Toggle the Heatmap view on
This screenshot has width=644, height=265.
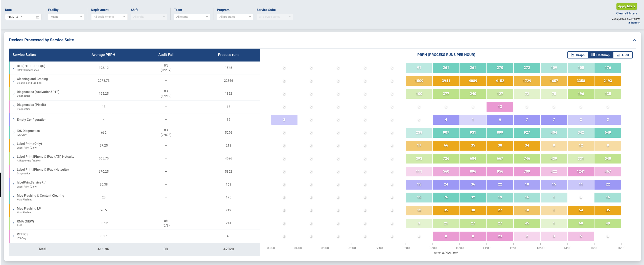coord(601,55)
